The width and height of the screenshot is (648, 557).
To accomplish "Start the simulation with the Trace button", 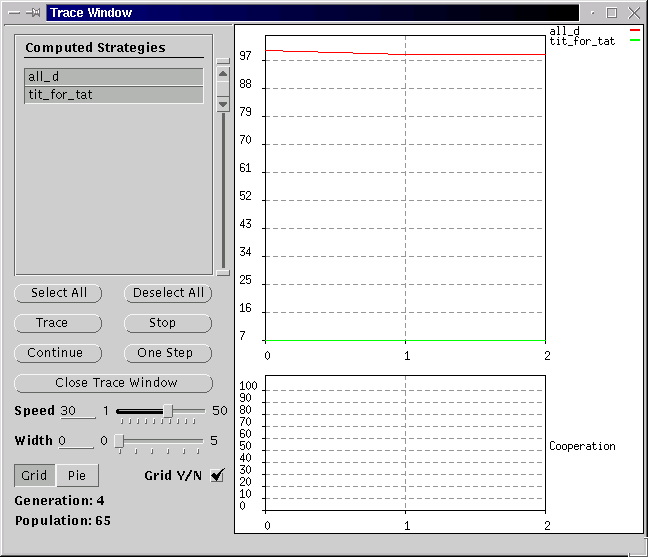I will tap(58, 323).
